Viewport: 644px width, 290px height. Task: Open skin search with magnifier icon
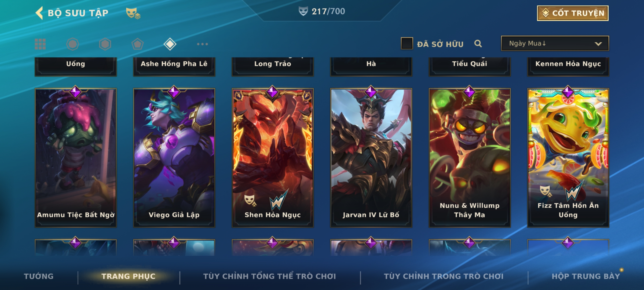[x=478, y=44]
